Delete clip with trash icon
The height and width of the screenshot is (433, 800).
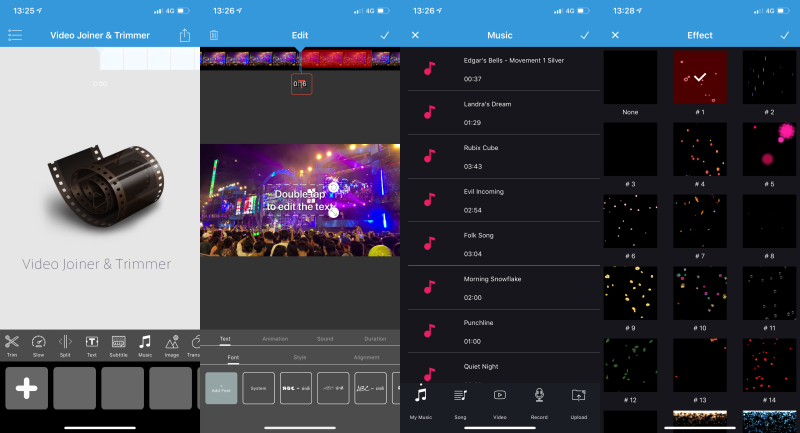213,35
